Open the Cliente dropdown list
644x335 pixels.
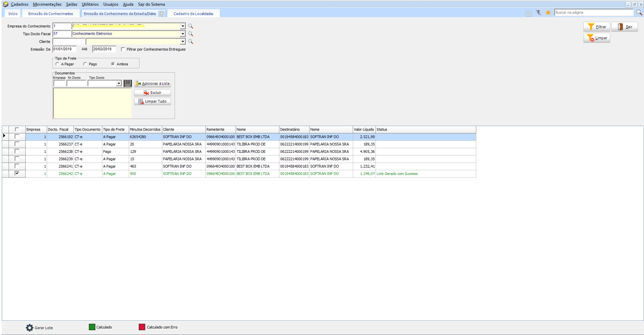183,41
